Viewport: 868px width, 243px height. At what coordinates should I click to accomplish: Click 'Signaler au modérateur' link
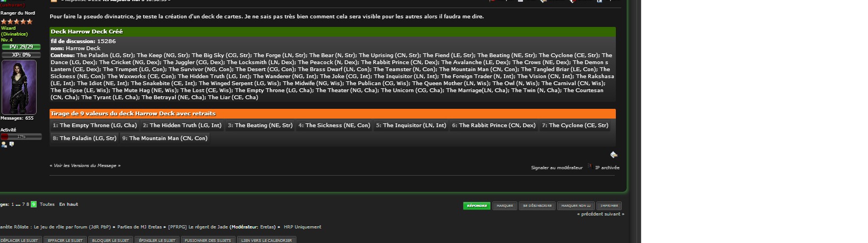click(557, 168)
